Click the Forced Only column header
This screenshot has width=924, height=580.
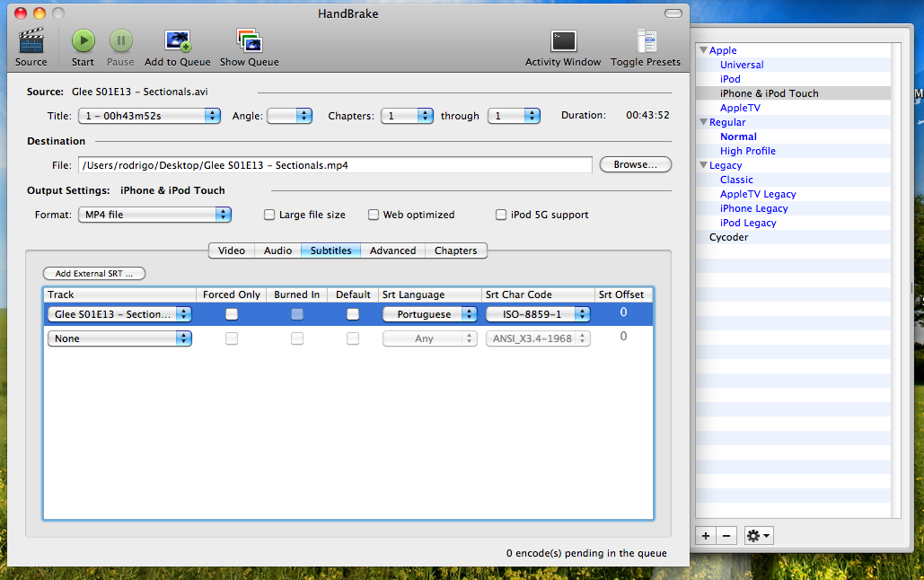pos(232,294)
